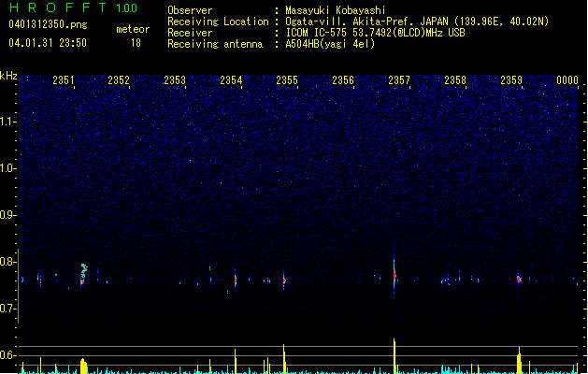Click the 2353 time marker
This screenshot has width=588, height=374.
click(x=175, y=80)
